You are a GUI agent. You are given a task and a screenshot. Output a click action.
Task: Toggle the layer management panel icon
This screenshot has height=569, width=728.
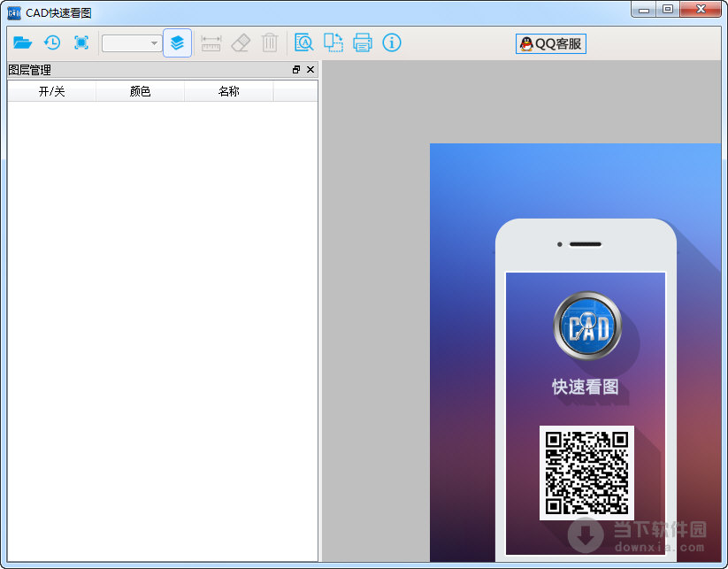click(177, 42)
